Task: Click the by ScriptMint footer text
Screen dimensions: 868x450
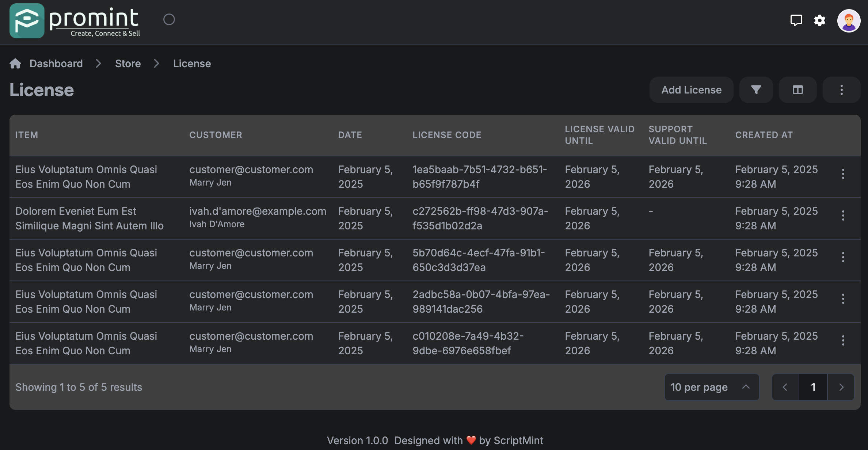Action: (x=511, y=441)
